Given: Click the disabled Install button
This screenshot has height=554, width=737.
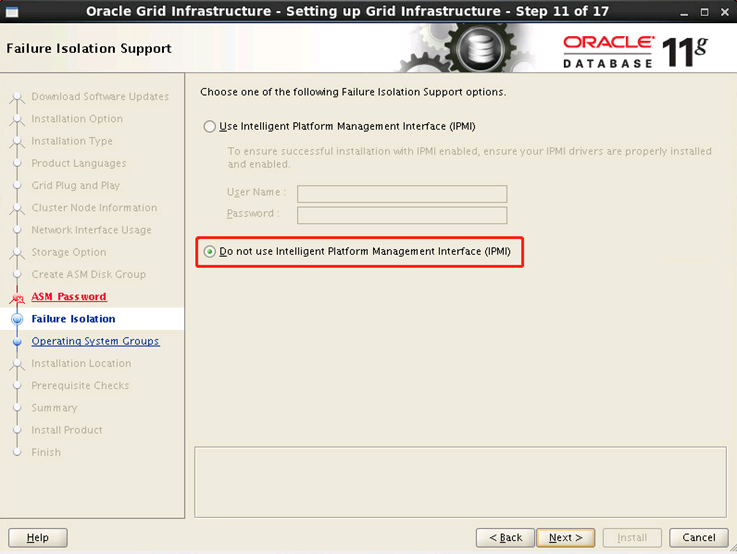Looking at the screenshot, I should coord(632,538).
